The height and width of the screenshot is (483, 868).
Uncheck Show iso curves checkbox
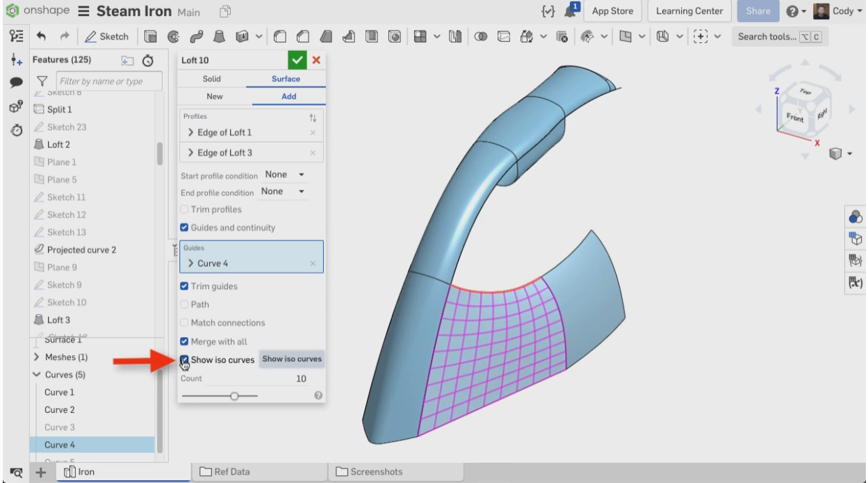pos(184,360)
